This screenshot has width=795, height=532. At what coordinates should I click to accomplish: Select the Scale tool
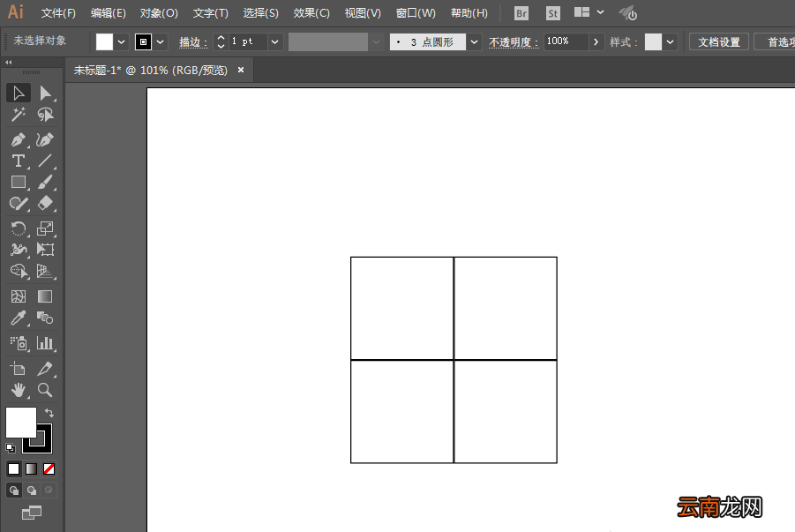(45, 229)
